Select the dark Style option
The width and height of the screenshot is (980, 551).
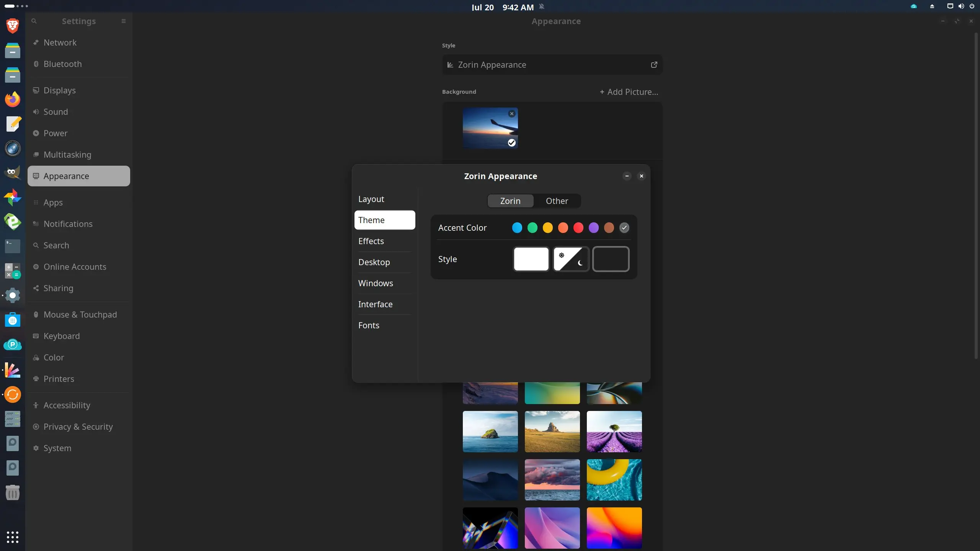(611, 259)
